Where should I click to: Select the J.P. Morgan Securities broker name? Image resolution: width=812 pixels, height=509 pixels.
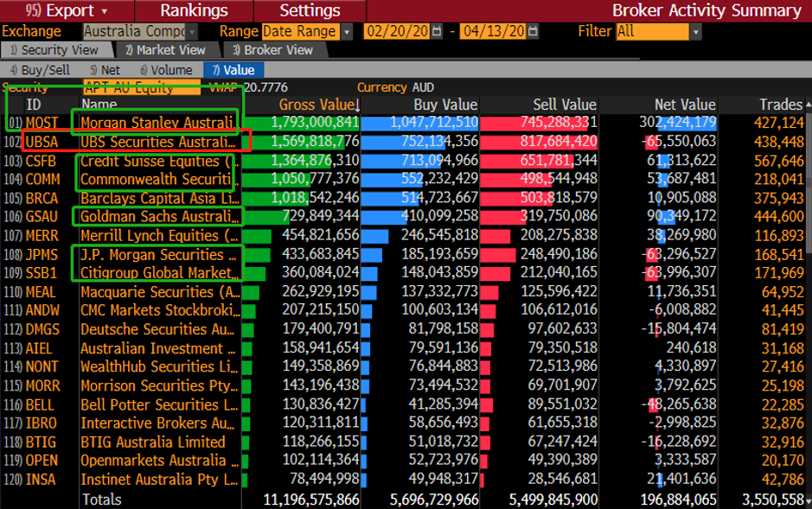click(x=158, y=254)
